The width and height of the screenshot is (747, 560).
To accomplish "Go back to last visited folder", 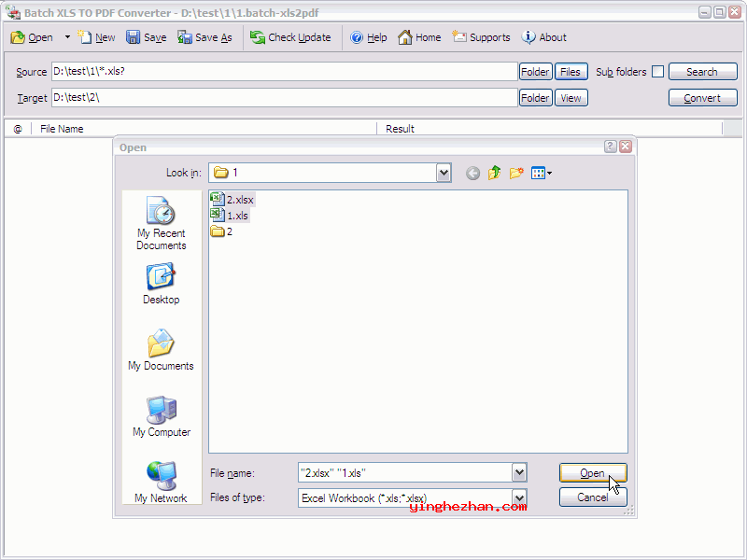I will 472,173.
